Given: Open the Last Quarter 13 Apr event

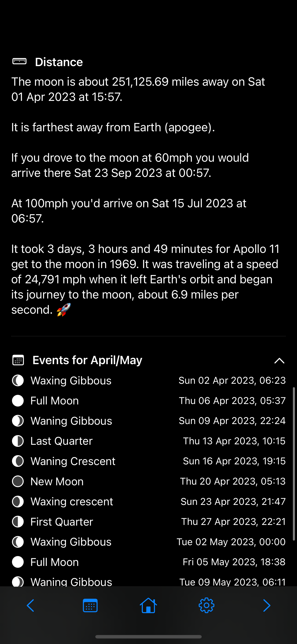Looking at the screenshot, I should 148,441.
